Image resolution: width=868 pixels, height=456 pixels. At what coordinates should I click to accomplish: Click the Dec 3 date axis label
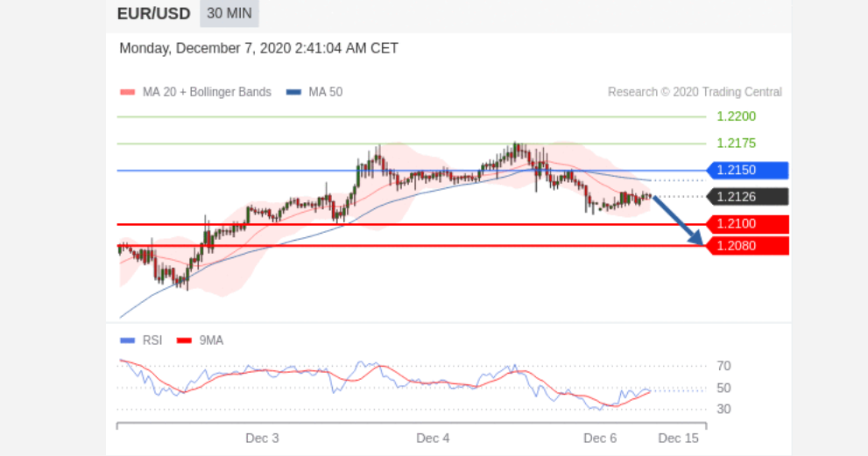click(262, 438)
